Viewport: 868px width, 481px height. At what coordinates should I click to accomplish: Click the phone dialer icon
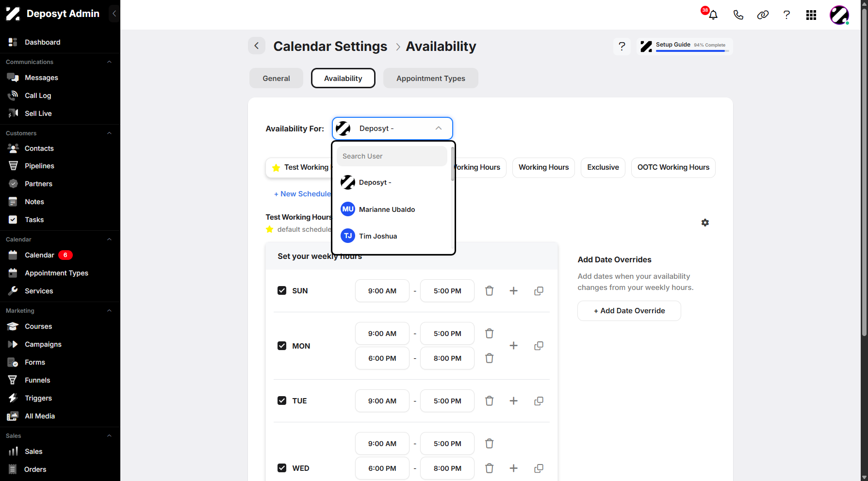pyautogui.click(x=738, y=15)
